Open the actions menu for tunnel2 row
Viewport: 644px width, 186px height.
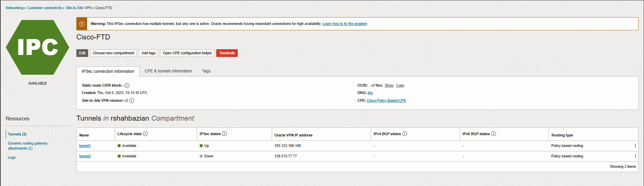[635, 156]
